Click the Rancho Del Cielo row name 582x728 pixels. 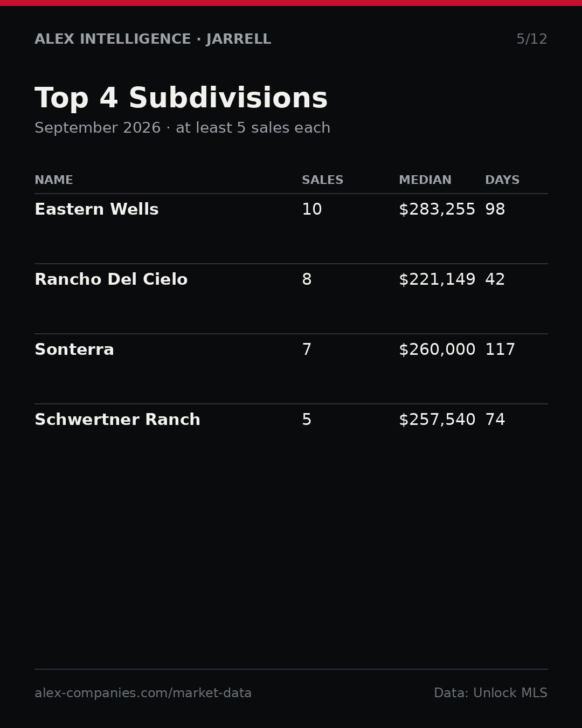(111, 280)
